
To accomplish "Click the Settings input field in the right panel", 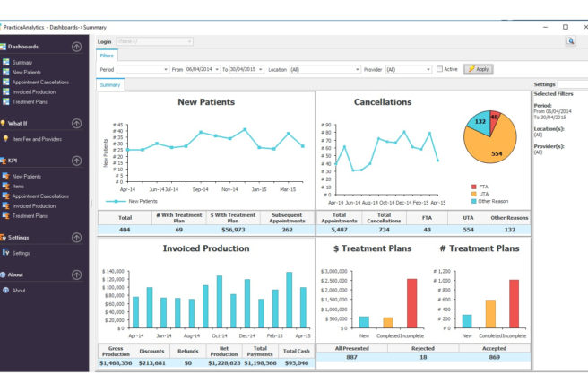I will coord(573,84).
